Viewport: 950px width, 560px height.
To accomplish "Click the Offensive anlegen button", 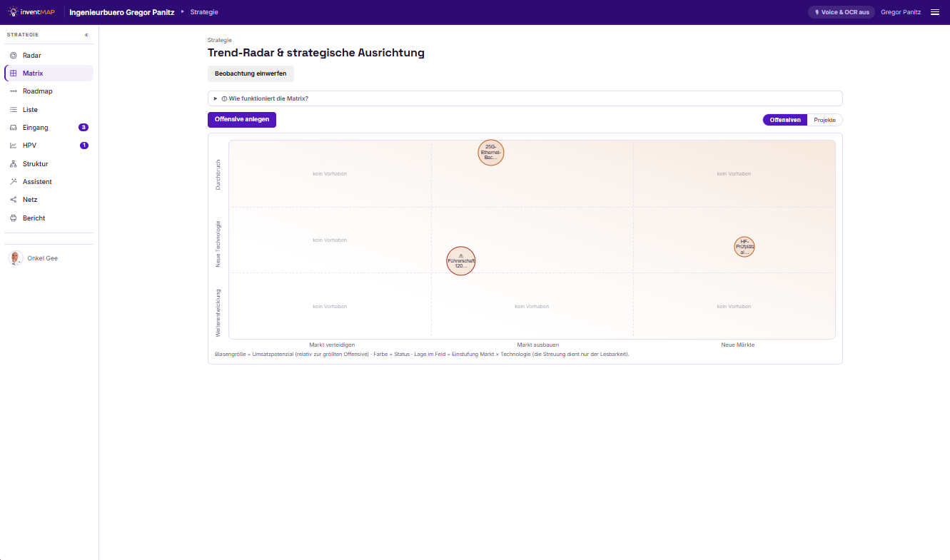I will point(242,120).
